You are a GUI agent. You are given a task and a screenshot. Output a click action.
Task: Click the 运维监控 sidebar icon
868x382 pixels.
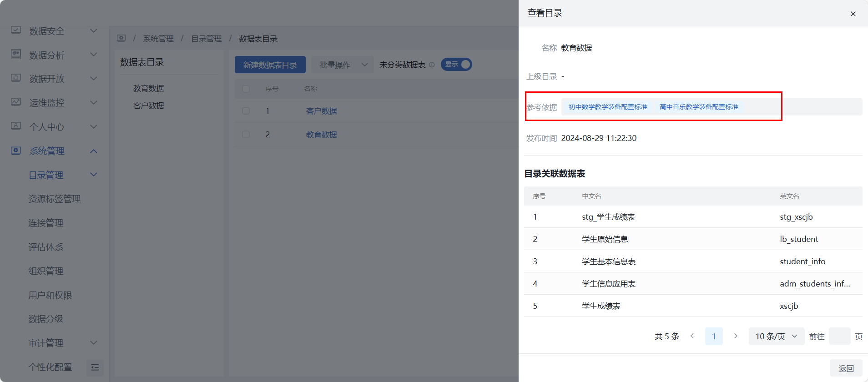click(16, 102)
